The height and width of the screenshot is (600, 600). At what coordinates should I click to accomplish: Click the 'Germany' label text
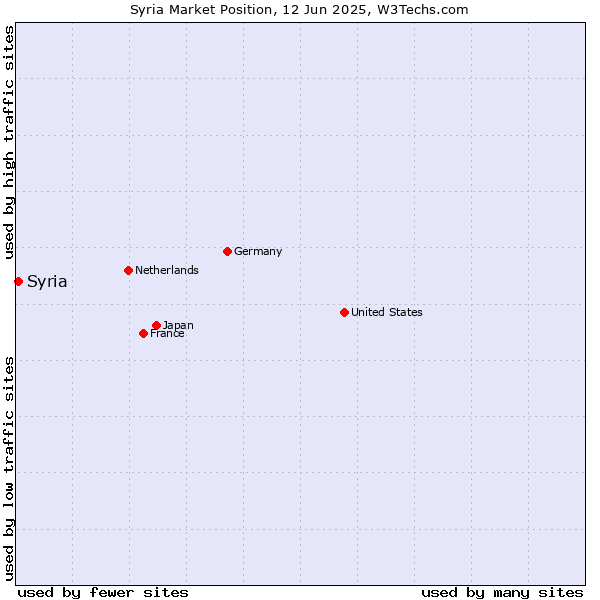point(258,251)
